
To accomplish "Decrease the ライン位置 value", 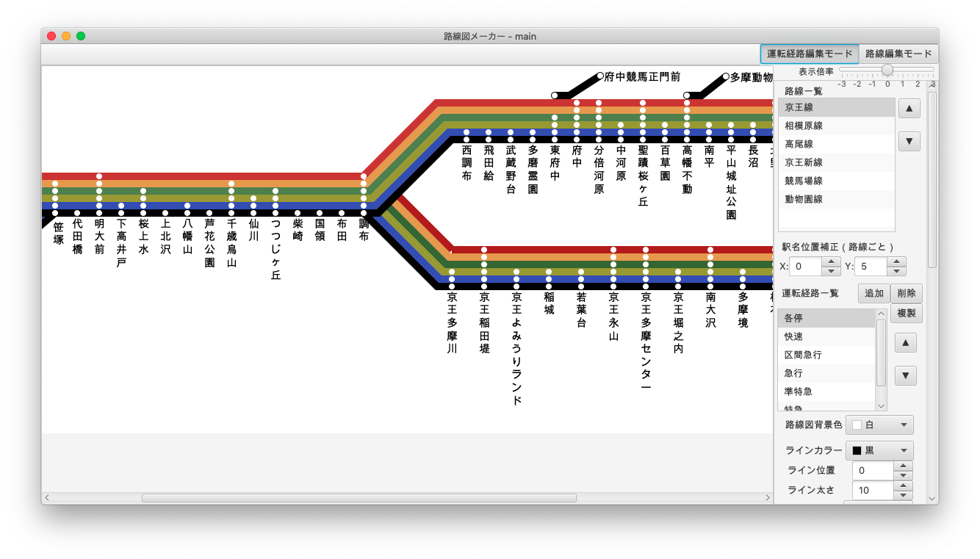I will (903, 475).
